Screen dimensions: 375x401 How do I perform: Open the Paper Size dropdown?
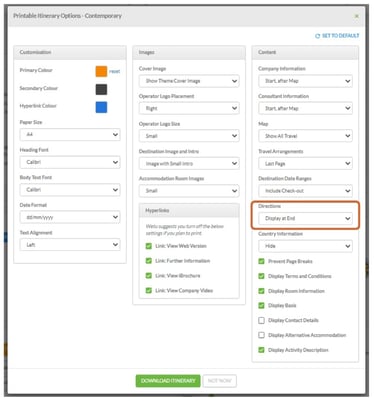point(70,135)
